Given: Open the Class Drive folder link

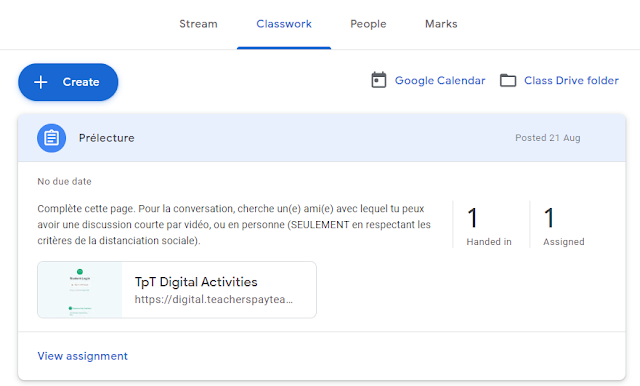Looking at the screenshot, I should 571,80.
